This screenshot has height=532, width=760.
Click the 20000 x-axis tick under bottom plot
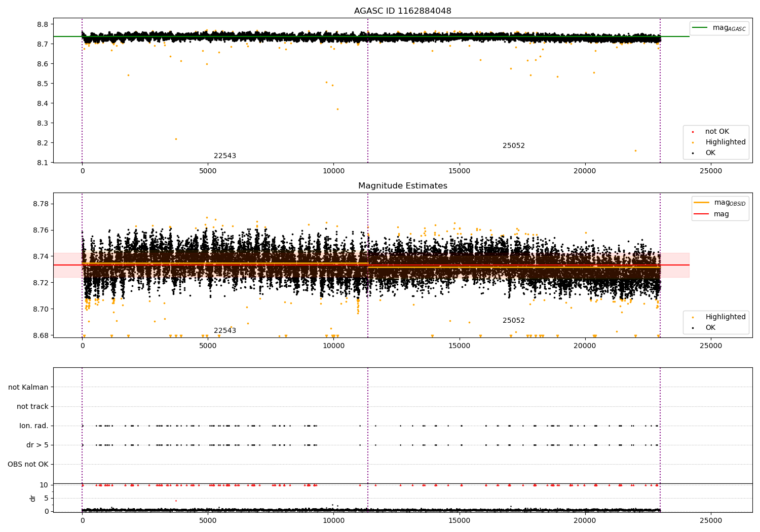click(585, 521)
